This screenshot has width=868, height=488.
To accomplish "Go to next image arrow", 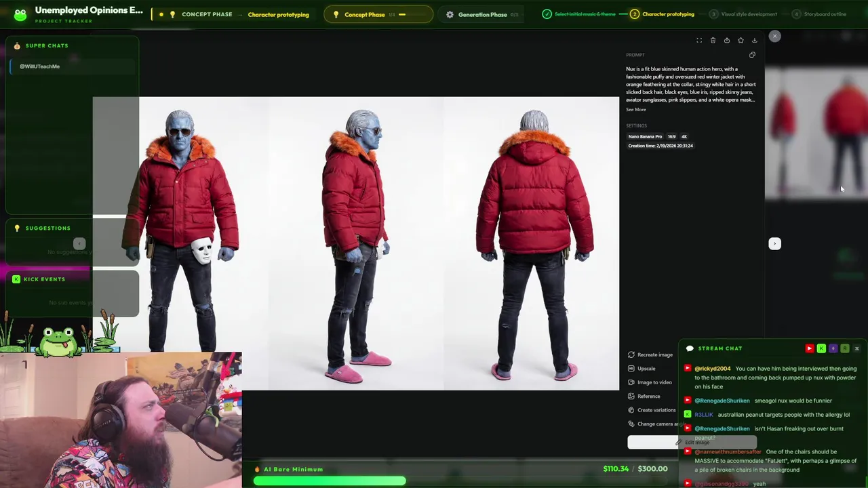I will [774, 243].
